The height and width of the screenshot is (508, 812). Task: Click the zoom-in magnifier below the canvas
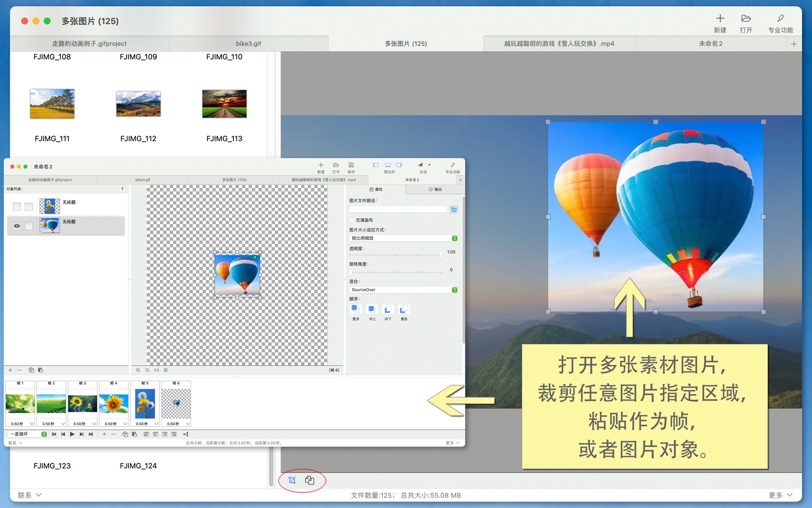[x=138, y=370]
